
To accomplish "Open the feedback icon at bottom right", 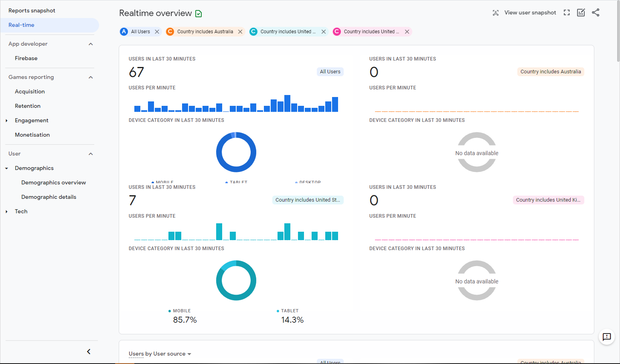I will pyautogui.click(x=606, y=337).
